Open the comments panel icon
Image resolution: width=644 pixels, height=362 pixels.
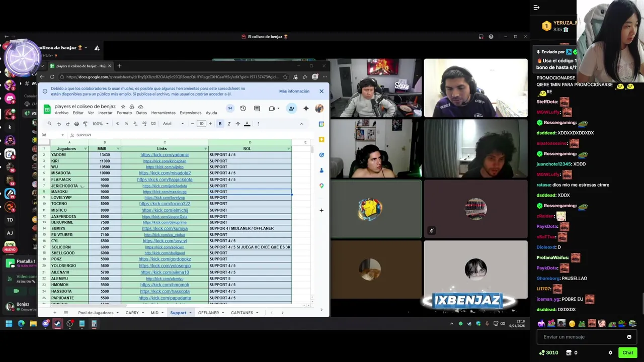tap(257, 109)
